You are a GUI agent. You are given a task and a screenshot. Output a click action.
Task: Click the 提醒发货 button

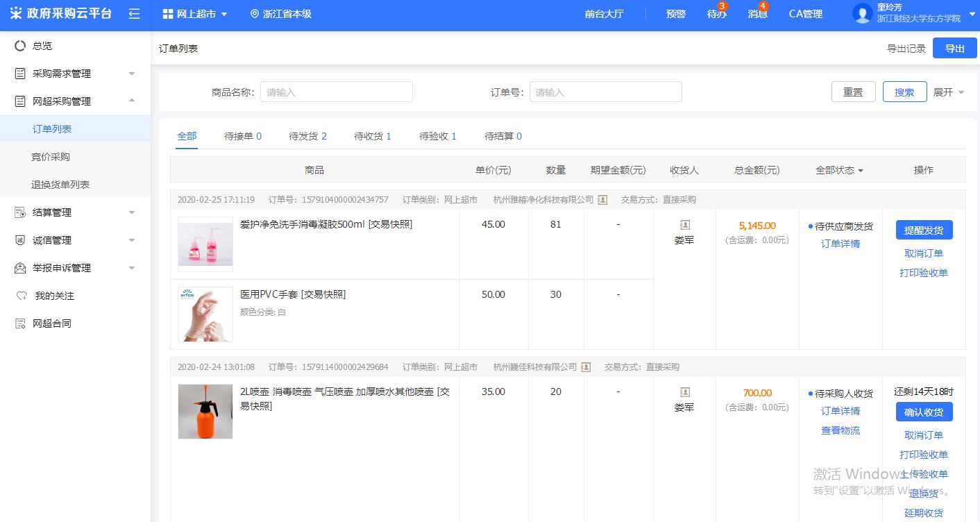(x=924, y=230)
